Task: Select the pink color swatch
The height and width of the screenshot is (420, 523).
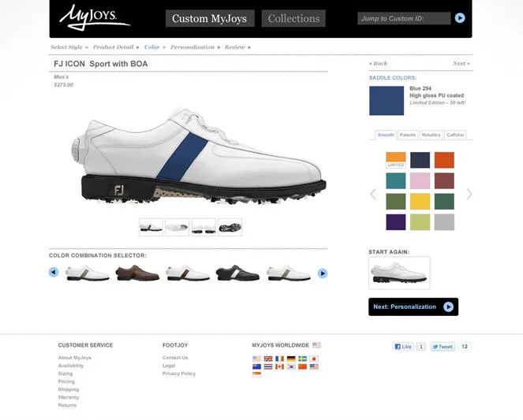Action: 420,181
